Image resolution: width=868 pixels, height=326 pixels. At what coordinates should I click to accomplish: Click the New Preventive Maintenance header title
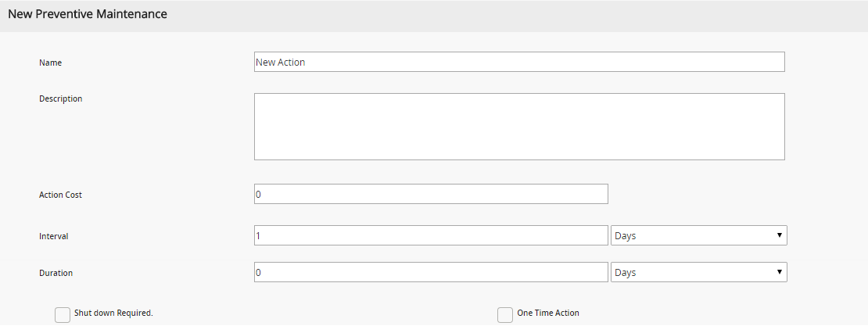point(88,14)
